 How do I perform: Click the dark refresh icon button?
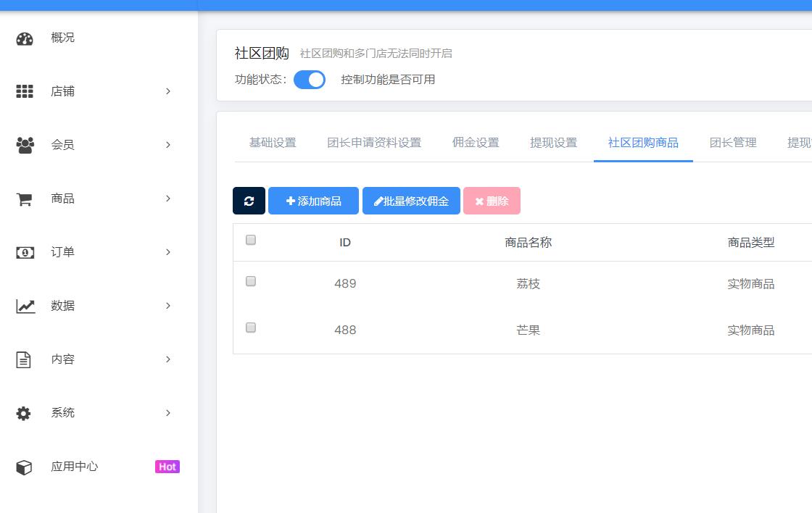click(249, 201)
